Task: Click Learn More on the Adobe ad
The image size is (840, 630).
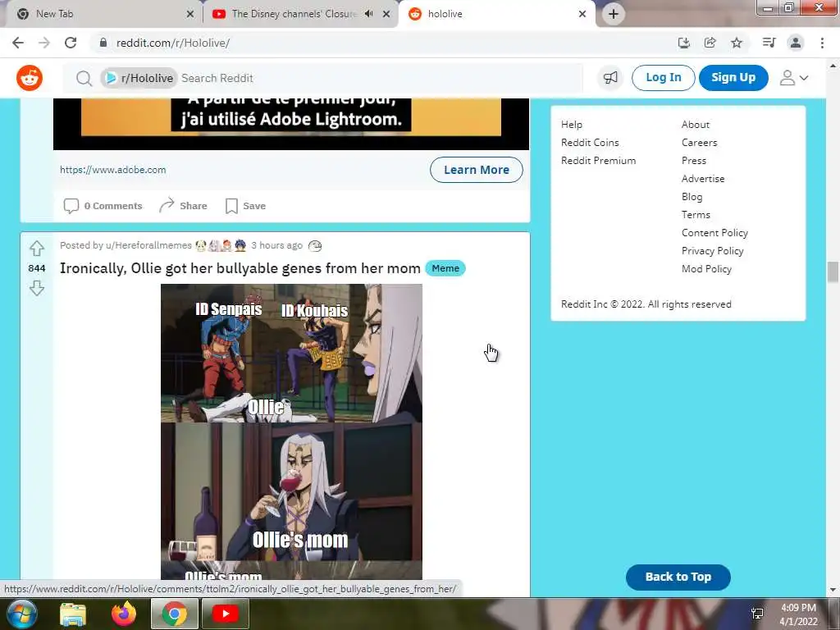Action: [477, 170]
